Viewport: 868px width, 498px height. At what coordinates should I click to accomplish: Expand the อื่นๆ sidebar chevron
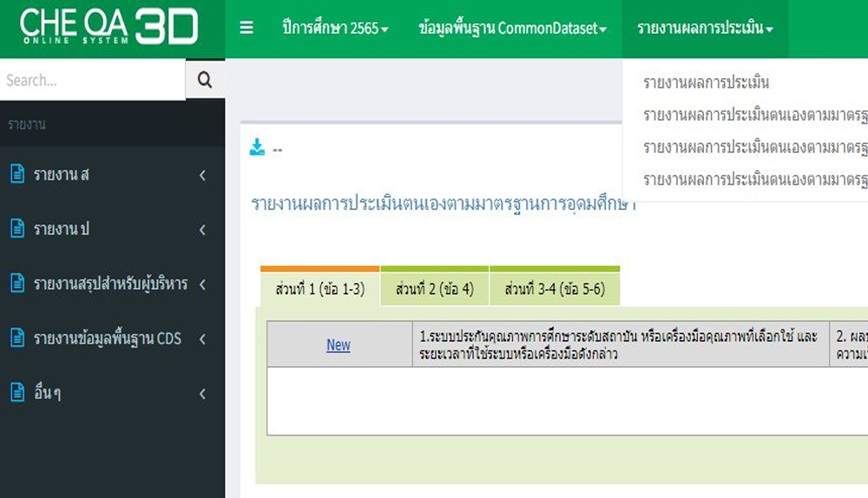point(202,394)
